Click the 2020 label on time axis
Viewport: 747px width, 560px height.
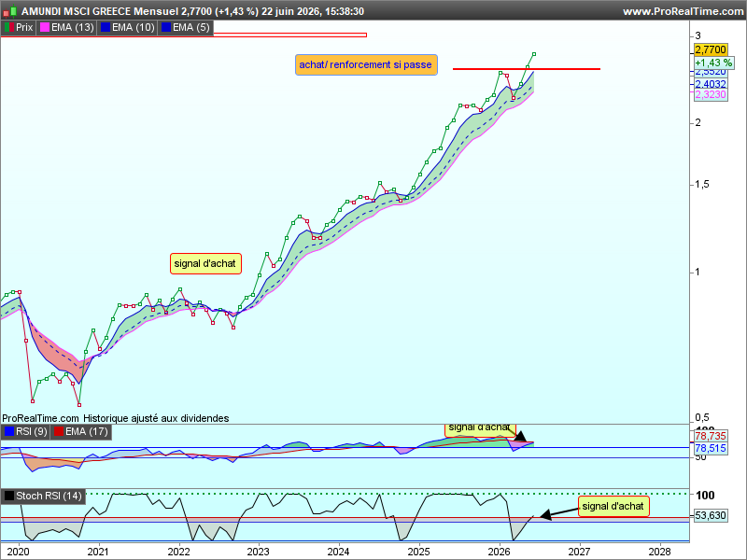click(19, 552)
